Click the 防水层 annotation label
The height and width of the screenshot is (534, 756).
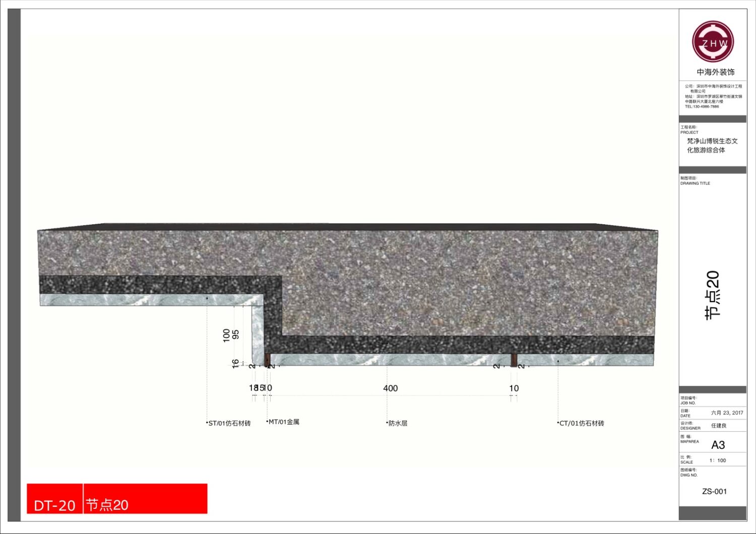click(398, 423)
